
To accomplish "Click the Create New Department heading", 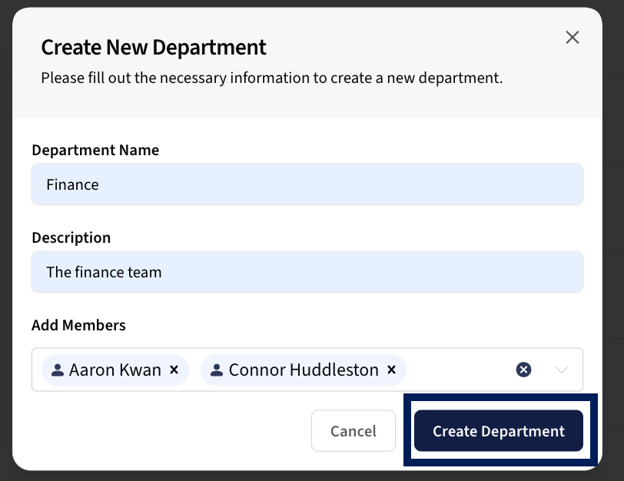I will point(154,47).
